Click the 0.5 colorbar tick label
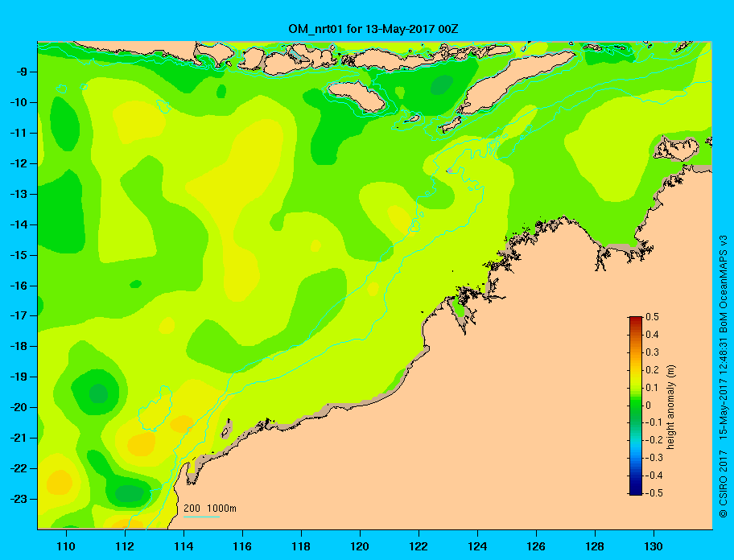This screenshot has width=734, height=560. pos(652,317)
